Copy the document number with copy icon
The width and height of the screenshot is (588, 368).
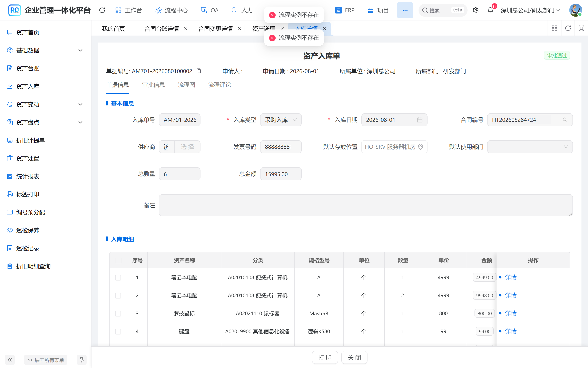(199, 71)
